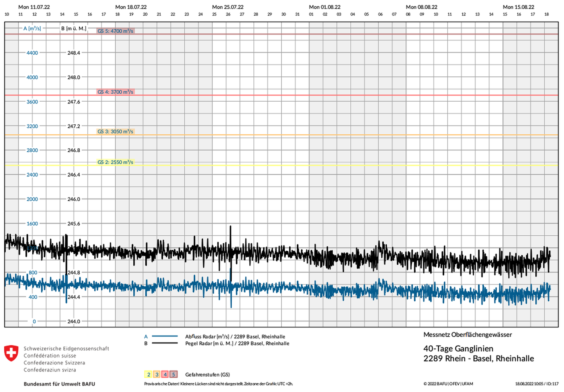Click the 'Confédération suisse' text
564x392 pixels.
pyautogui.click(x=50, y=356)
